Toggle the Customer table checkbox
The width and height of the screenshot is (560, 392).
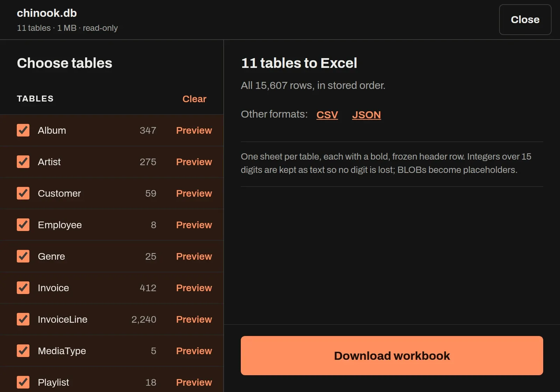(x=23, y=193)
